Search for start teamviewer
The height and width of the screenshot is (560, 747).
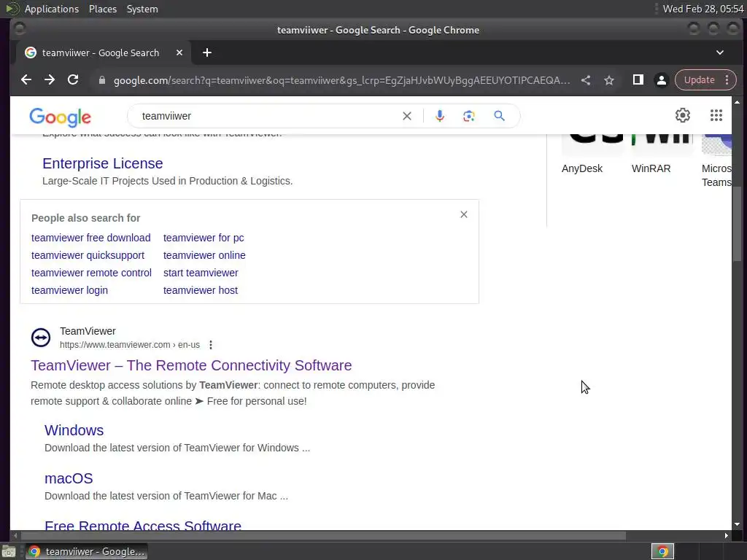coord(201,273)
